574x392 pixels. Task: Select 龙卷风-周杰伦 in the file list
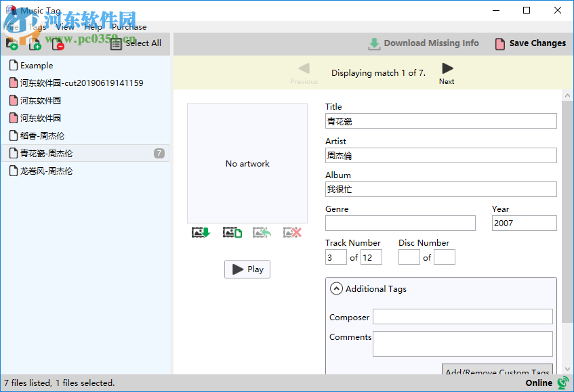click(85, 171)
